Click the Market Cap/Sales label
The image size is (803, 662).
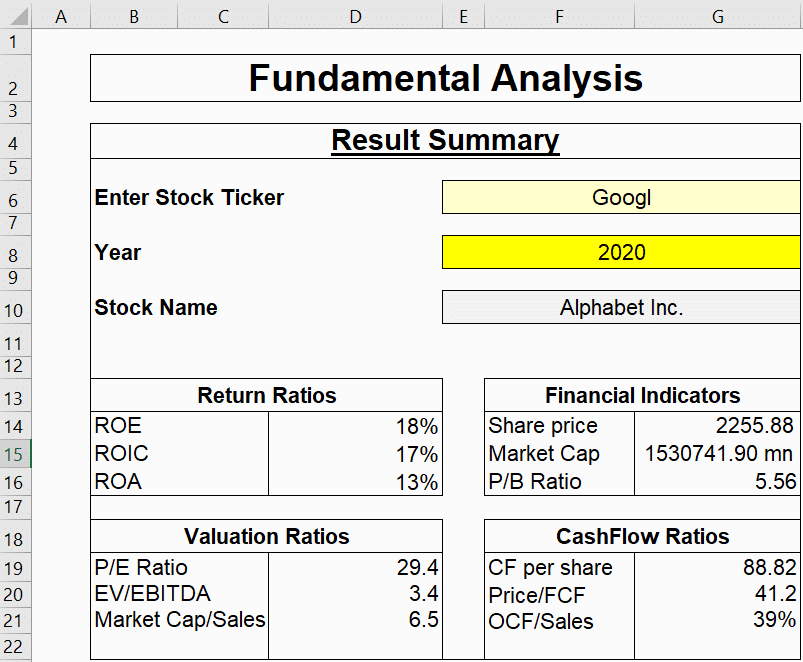180,620
